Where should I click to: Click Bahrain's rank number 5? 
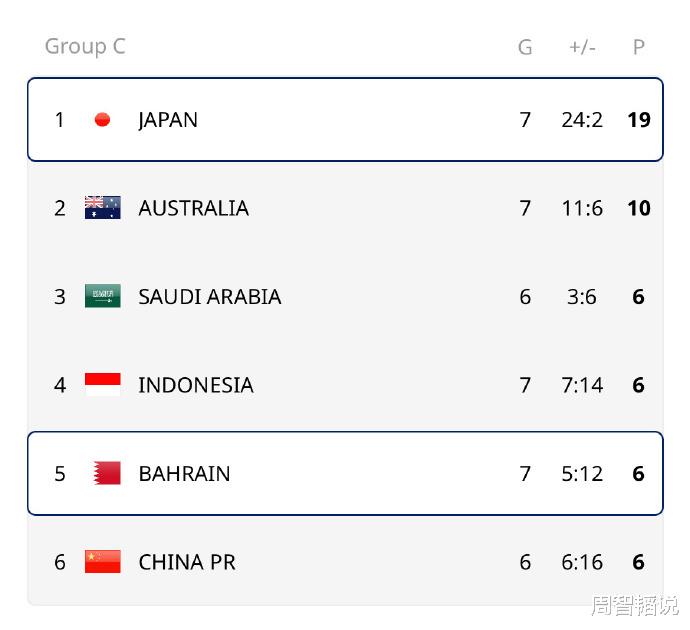click(x=60, y=473)
